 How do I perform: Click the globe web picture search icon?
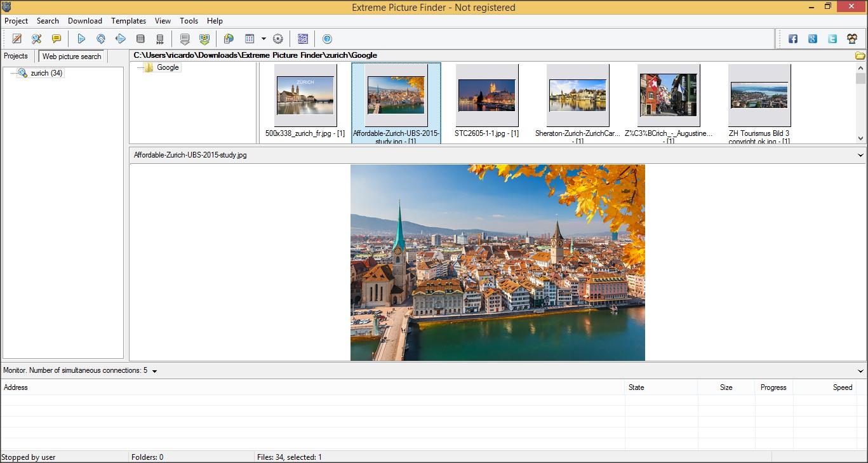pyautogui.click(x=229, y=39)
